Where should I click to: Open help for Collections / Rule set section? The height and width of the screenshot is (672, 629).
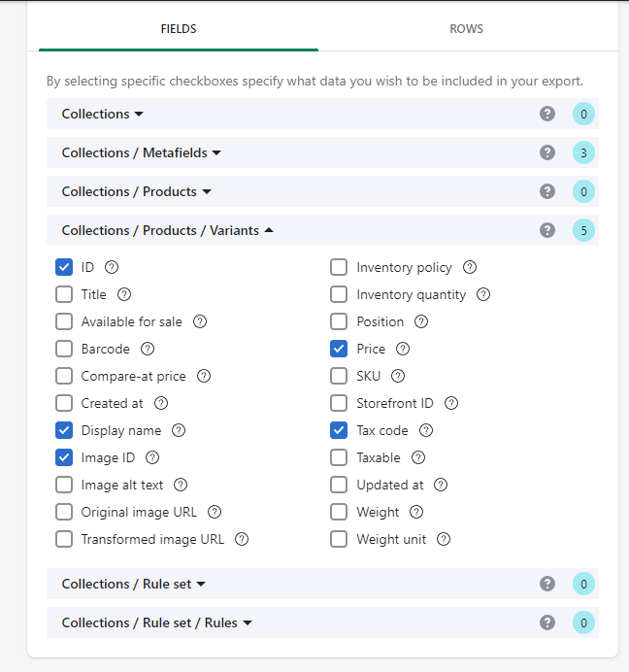coord(547,584)
